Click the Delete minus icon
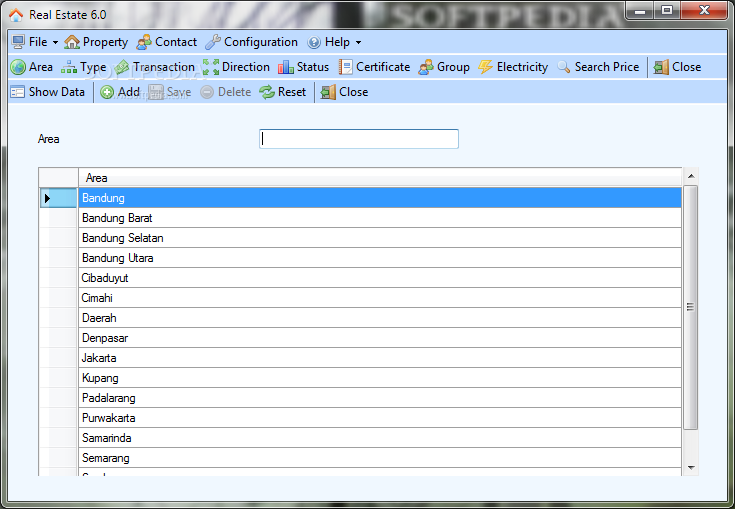This screenshot has width=735, height=509. click(x=207, y=92)
